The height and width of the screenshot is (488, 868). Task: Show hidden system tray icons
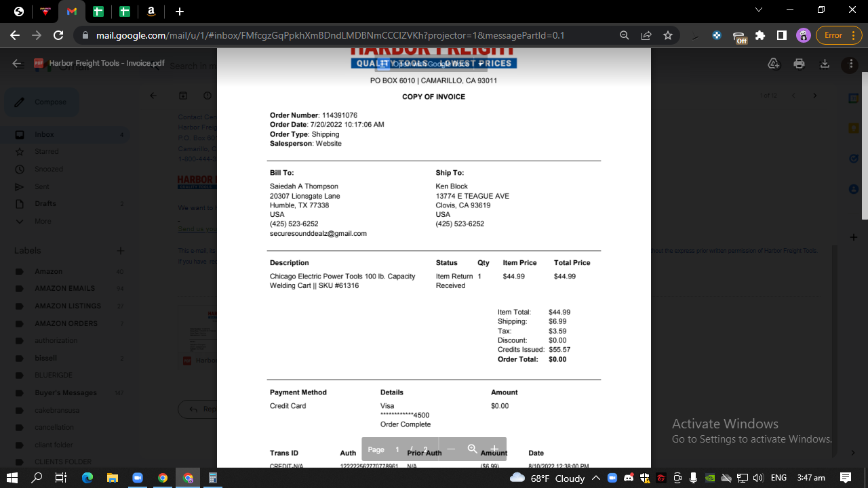click(595, 478)
